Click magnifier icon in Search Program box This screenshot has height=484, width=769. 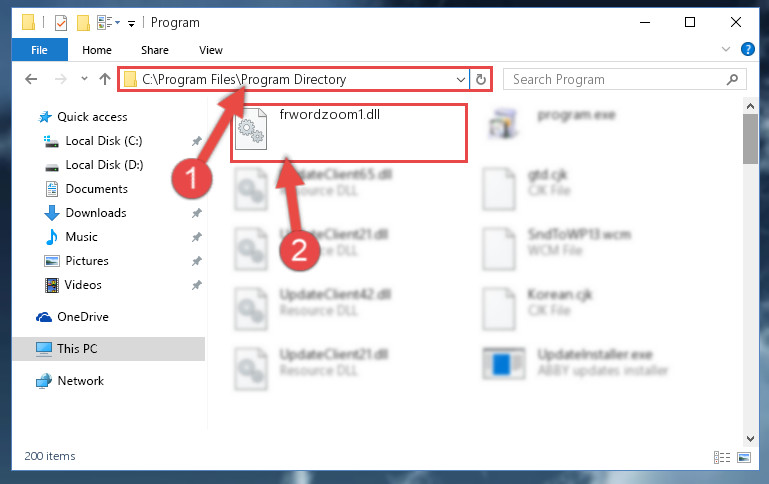tap(732, 79)
